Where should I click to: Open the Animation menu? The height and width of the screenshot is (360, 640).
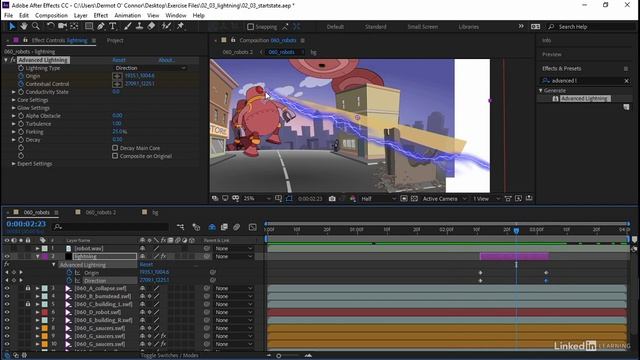(x=127, y=16)
